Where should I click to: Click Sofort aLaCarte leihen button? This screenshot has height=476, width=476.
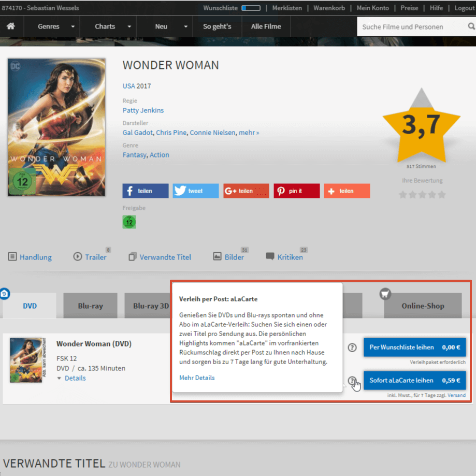pos(415,380)
